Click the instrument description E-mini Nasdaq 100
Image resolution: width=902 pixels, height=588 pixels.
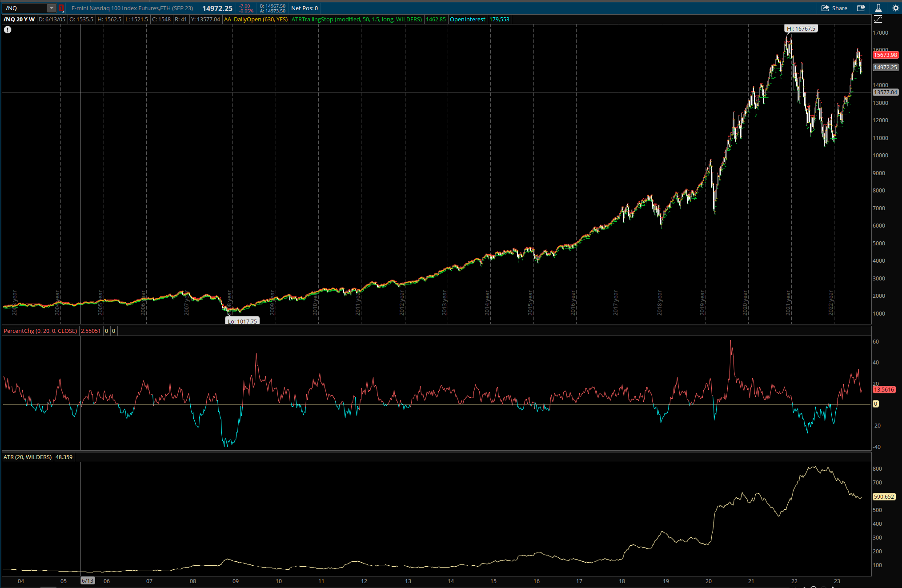pyautogui.click(x=132, y=8)
